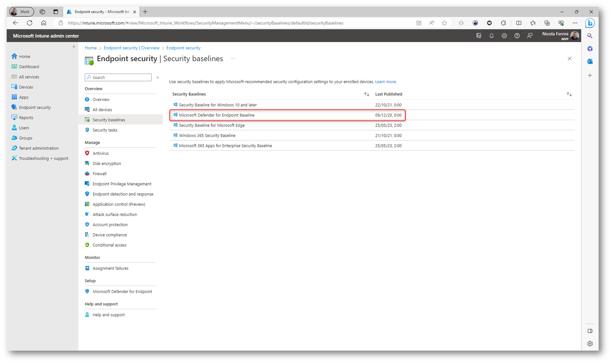
Task: Open Microsoft 365 Apps for Enterprise Security Baseline
Action: (225, 145)
